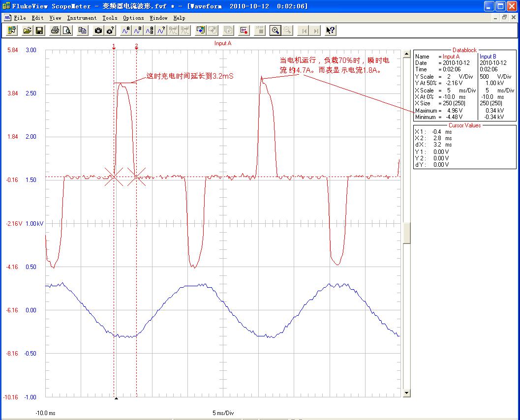Acquire waveform from Input A icon
This screenshot has width=520, height=420.
pos(125,30)
